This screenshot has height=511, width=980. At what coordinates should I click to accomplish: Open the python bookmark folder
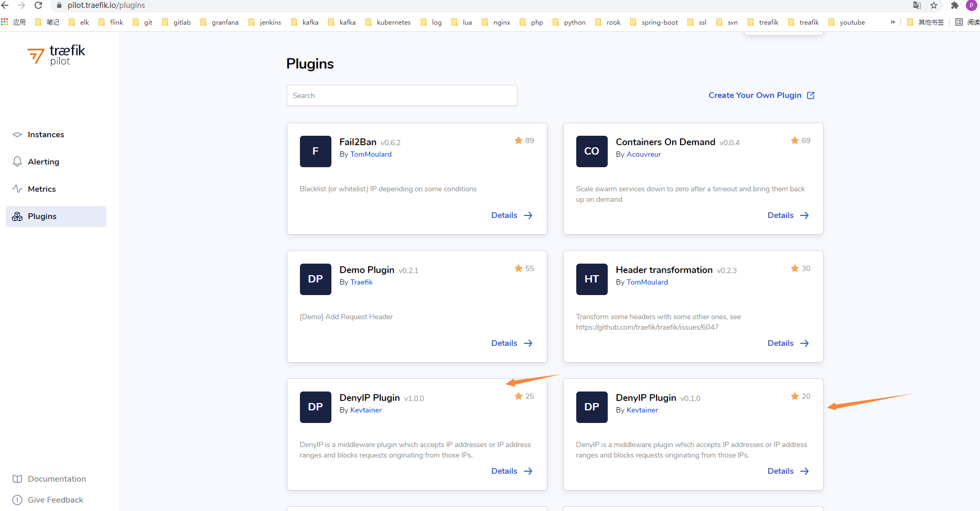point(569,22)
